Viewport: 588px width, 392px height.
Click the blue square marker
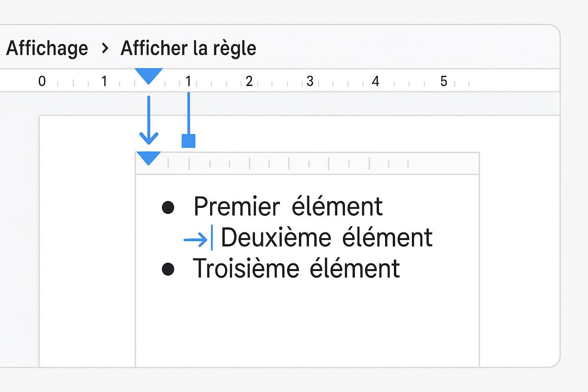point(188,140)
